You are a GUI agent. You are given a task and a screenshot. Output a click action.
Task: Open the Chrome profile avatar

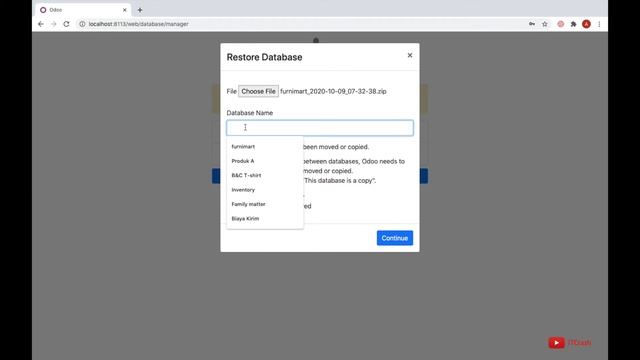586,24
